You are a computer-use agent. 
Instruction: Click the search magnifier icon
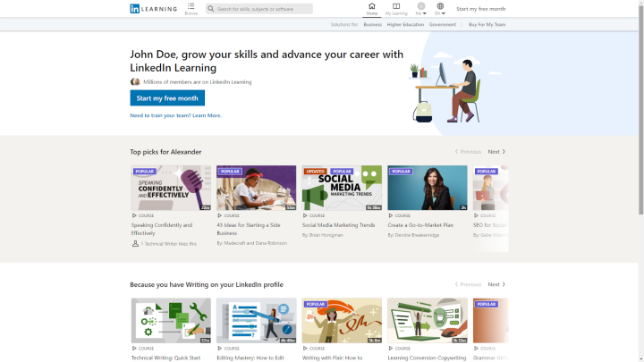pyautogui.click(x=211, y=9)
